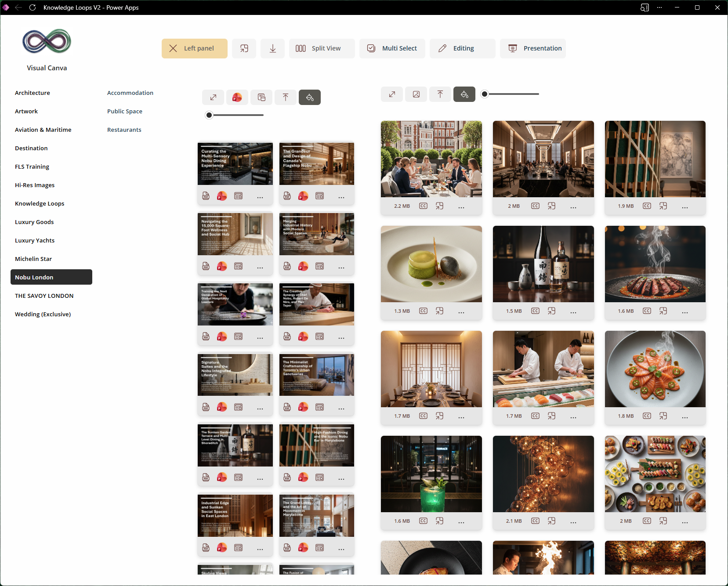Open Restaurants subcategory
The image size is (728, 586).
coord(124,130)
